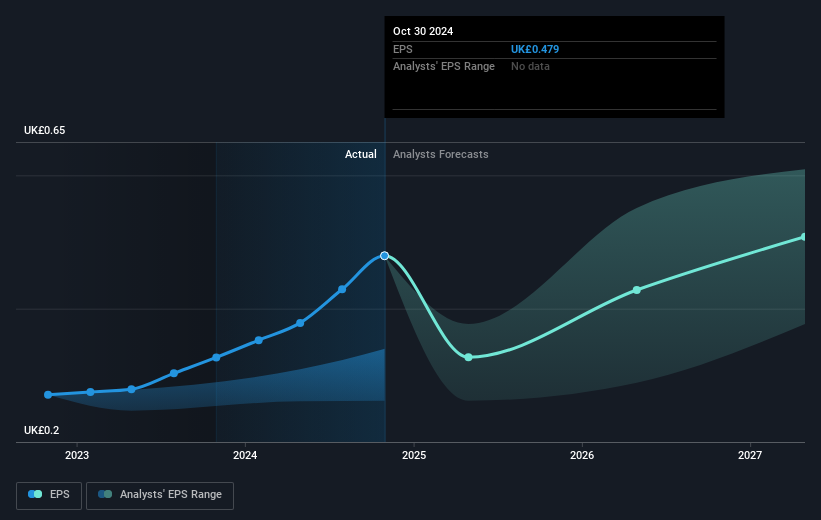Click the Oct 30 2024 tooltip date
The height and width of the screenshot is (520, 821).
[423, 31]
